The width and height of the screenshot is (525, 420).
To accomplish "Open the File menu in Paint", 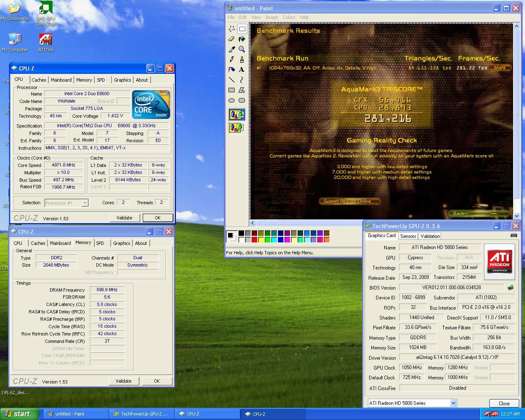I will pos(231,17).
